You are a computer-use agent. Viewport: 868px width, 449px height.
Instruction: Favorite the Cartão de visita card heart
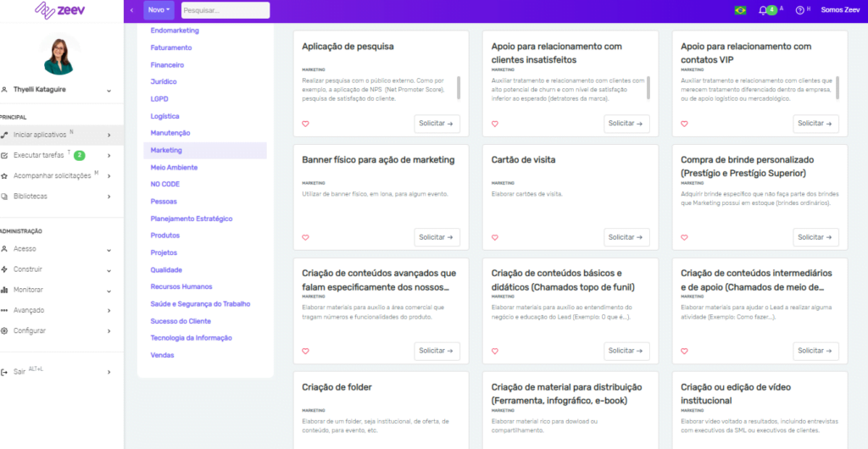pos(496,237)
